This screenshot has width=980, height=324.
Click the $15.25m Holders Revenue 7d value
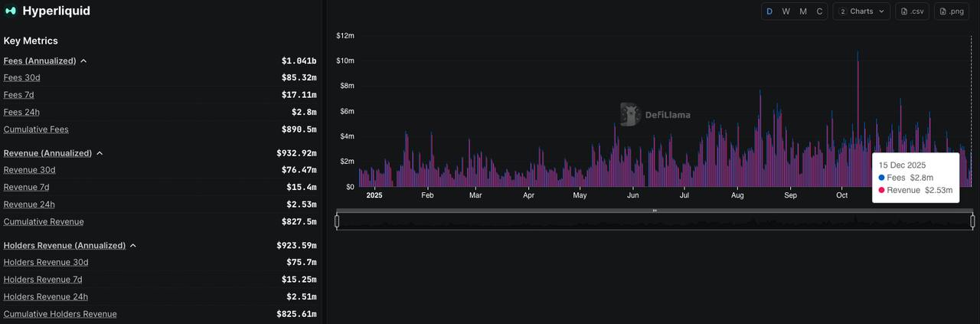[299, 280]
